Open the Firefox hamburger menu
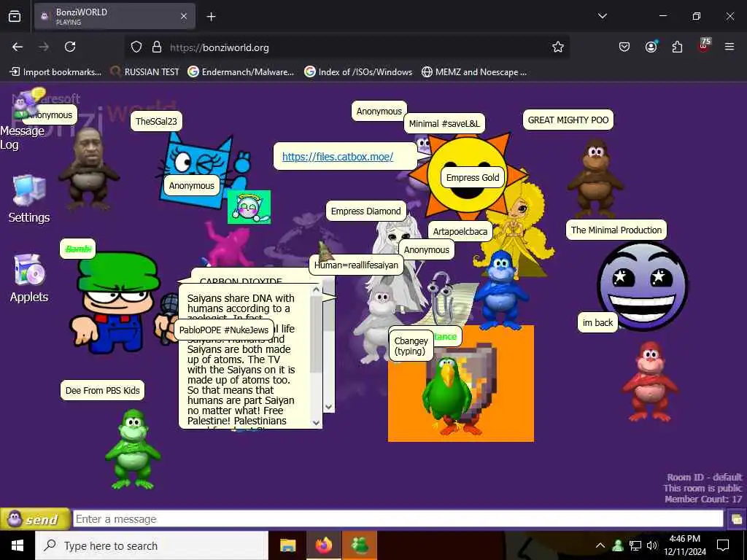The height and width of the screenshot is (560, 747). (729, 47)
